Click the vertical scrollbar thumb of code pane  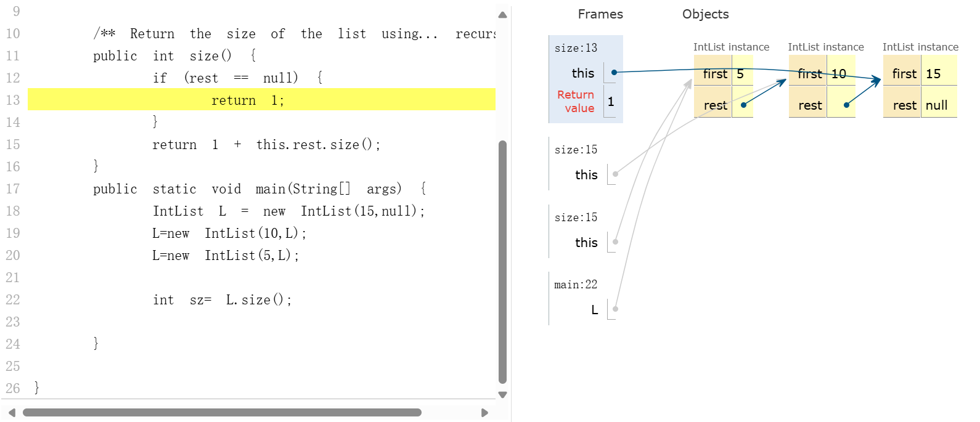coord(502,262)
